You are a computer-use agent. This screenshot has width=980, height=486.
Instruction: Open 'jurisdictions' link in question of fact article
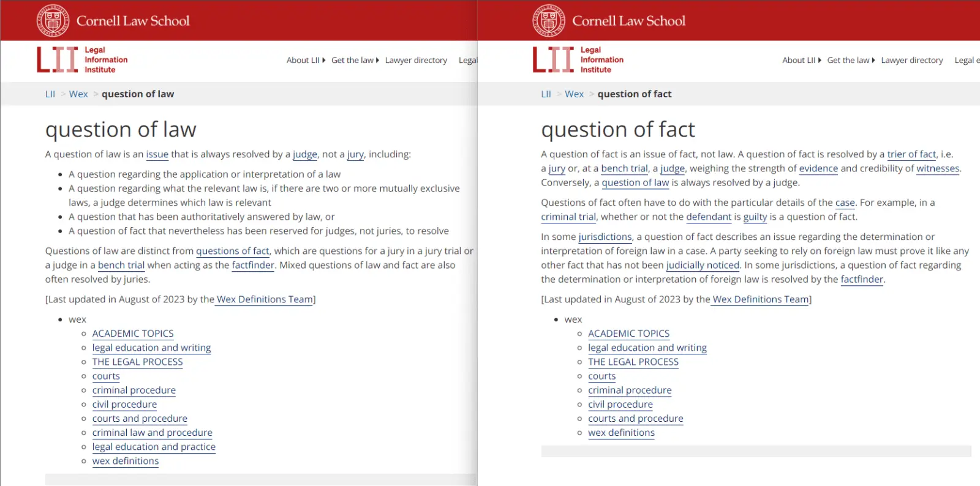(605, 237)
